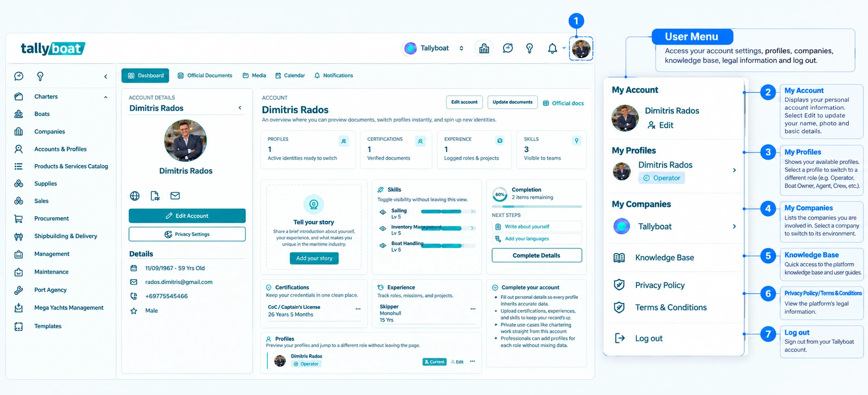
Task: Switch to the Media tab
Action: [x=254, y=76]
